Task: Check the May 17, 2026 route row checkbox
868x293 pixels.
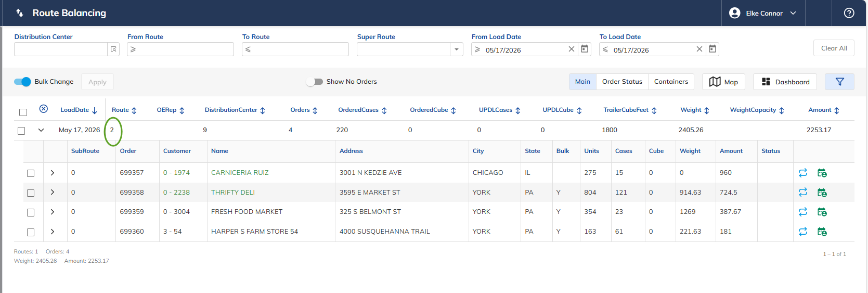Action: coord(21,131)
